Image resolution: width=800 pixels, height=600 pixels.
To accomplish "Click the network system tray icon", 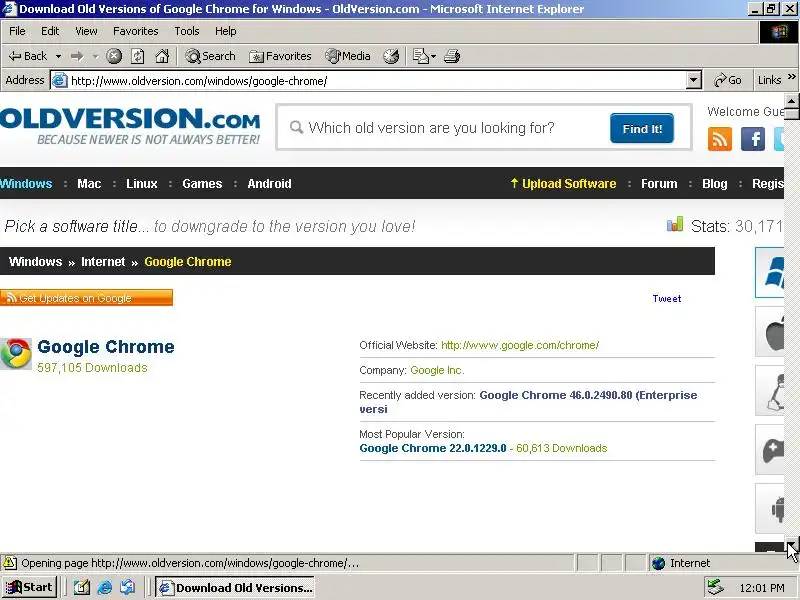I will tap(715, 588).
